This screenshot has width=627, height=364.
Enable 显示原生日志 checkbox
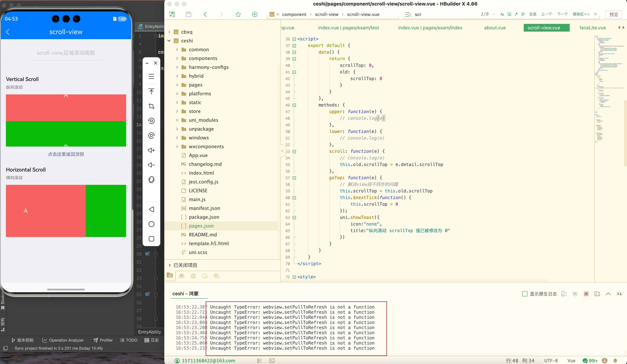(x=525, y=294)
